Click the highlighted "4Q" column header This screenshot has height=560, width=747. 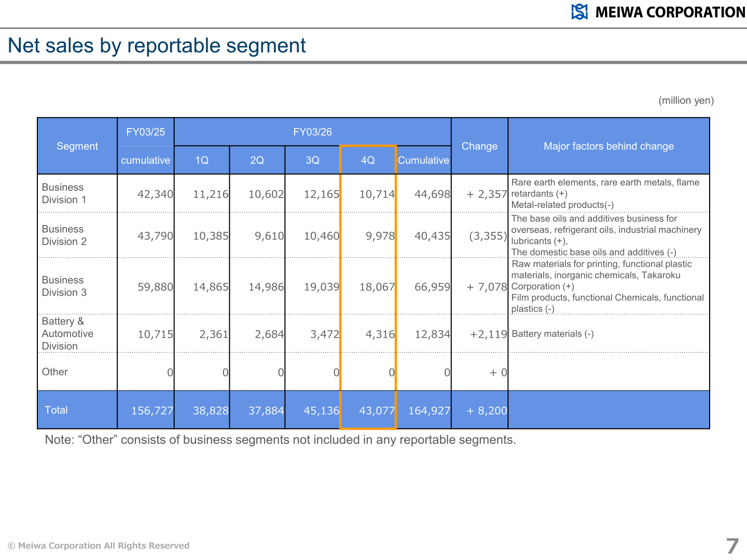click(368, 160)
